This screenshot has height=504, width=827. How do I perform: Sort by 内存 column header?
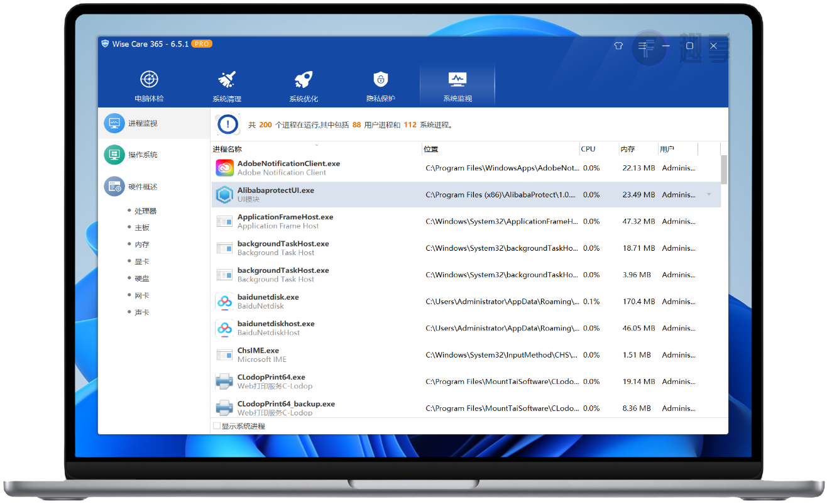pos(638,149)
